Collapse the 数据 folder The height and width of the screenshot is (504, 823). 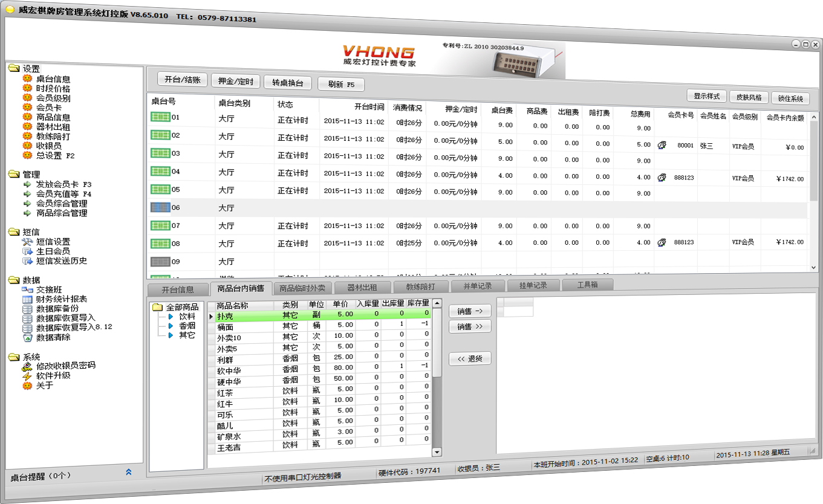tap(14, 280)
